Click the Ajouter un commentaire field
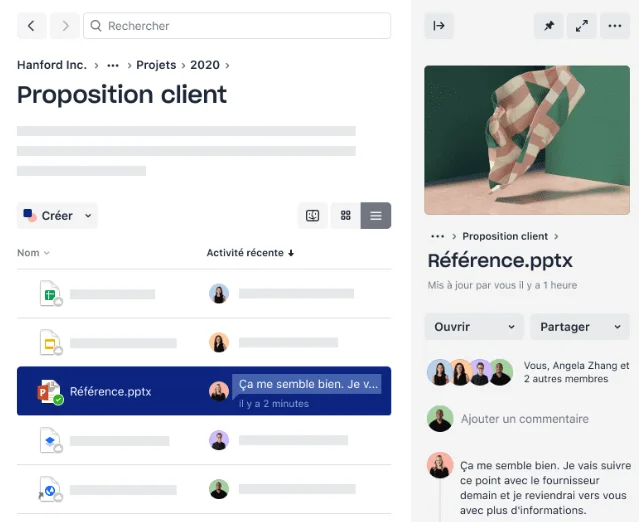The height and width of the screenshot is (522, 639). 524,419
